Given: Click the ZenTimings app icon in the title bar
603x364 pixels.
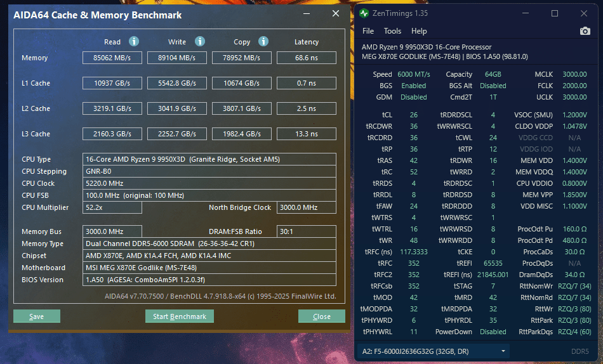Looking at the screenshot, I should [364, 13].
